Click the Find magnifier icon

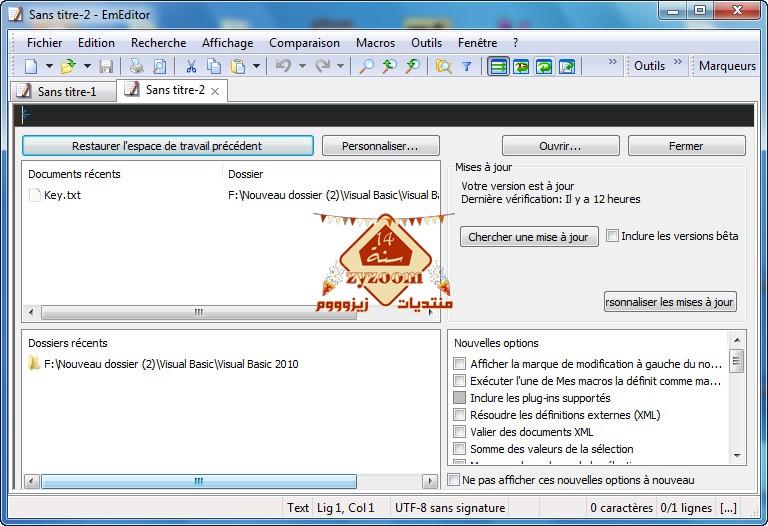click(366, 66)
